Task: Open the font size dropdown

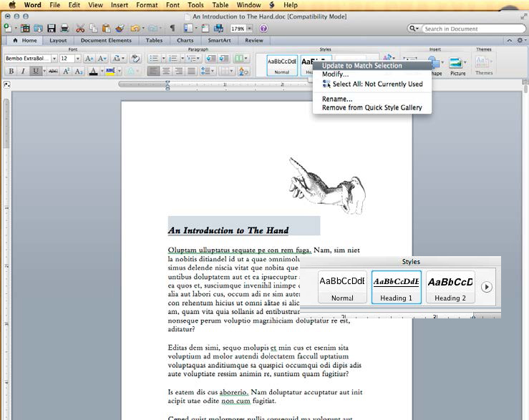Action: (x=77, y=59)
